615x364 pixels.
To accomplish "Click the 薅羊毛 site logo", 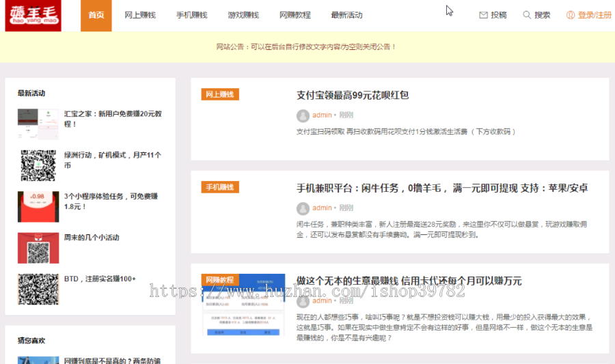I will pos(33,16).
